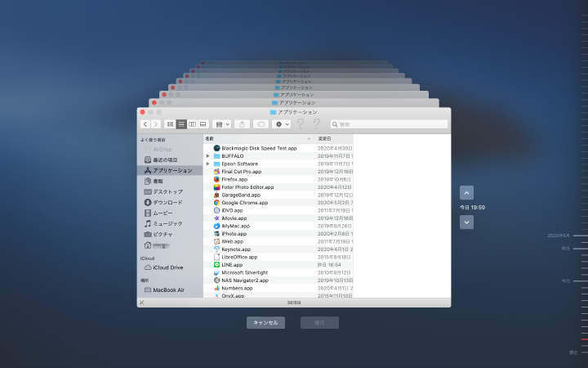Select the Microsoft Silverlight icon
Screen dimensions: 588x368
tap(216, 272)
